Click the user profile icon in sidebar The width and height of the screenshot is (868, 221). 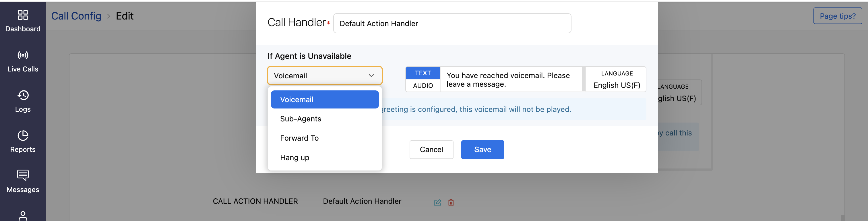(x=23, y=216)
